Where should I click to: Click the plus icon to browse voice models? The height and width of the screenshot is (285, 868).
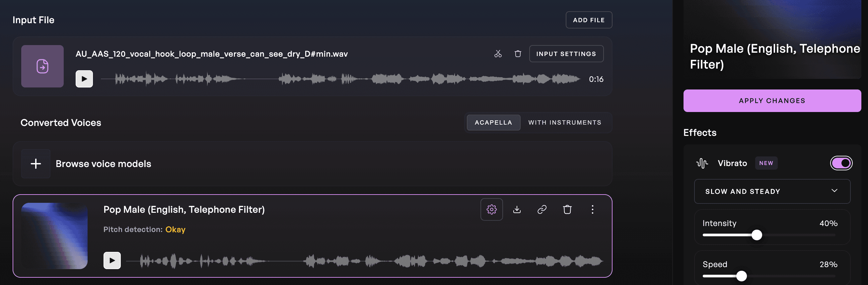point(36,164)
